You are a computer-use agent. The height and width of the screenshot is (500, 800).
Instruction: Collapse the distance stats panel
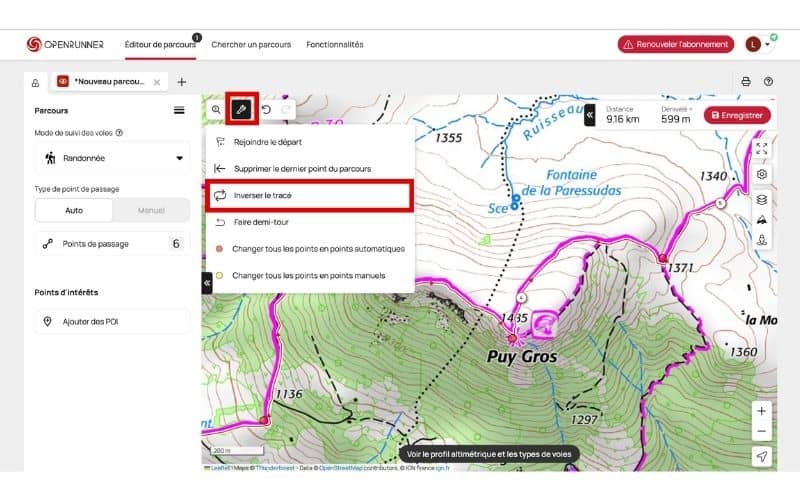coord(590,115)
